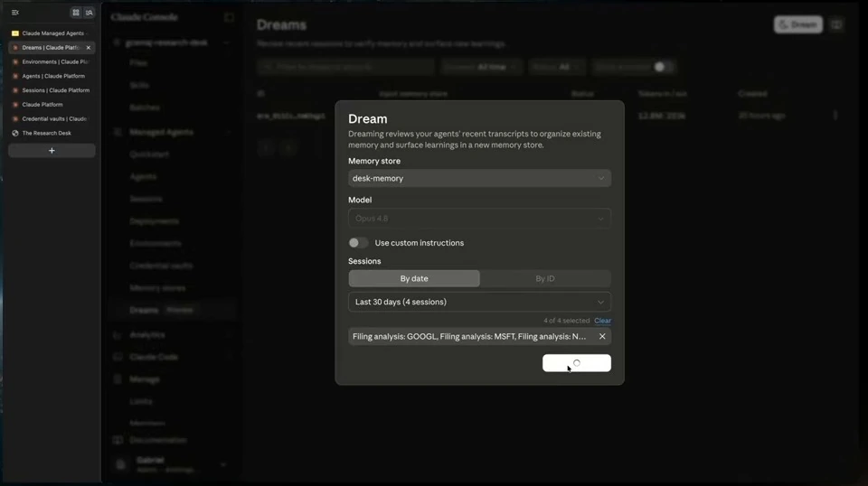The image size is (868, 486).
Task: Switch to the Claude Managed Agents tab
Action: coord(52,33)
